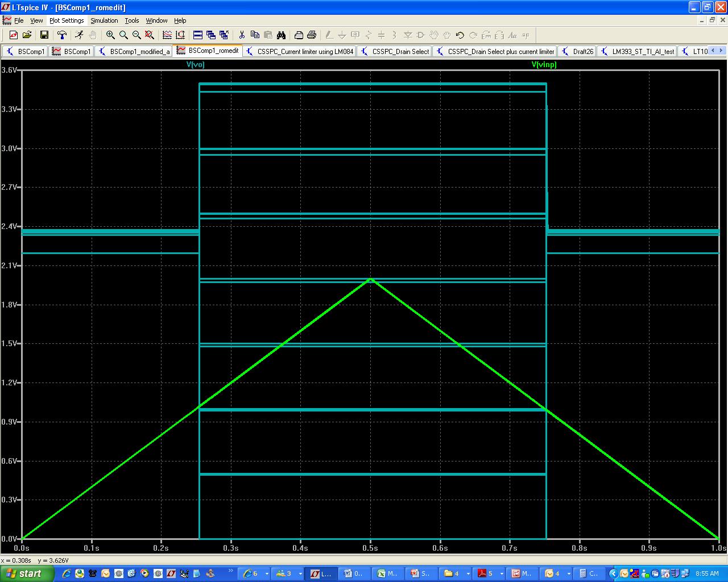Expand the quick launch overflow chevron
728x582 pixels.
point(230,571)
